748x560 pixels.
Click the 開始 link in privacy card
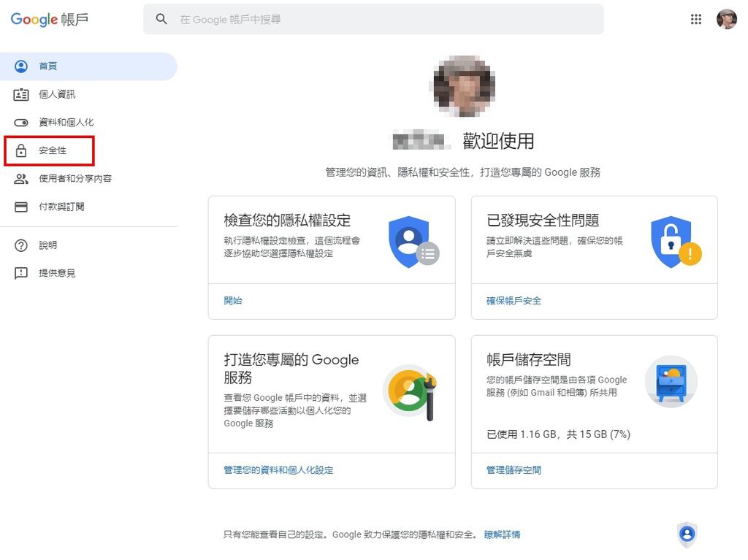tap(233, 301)
